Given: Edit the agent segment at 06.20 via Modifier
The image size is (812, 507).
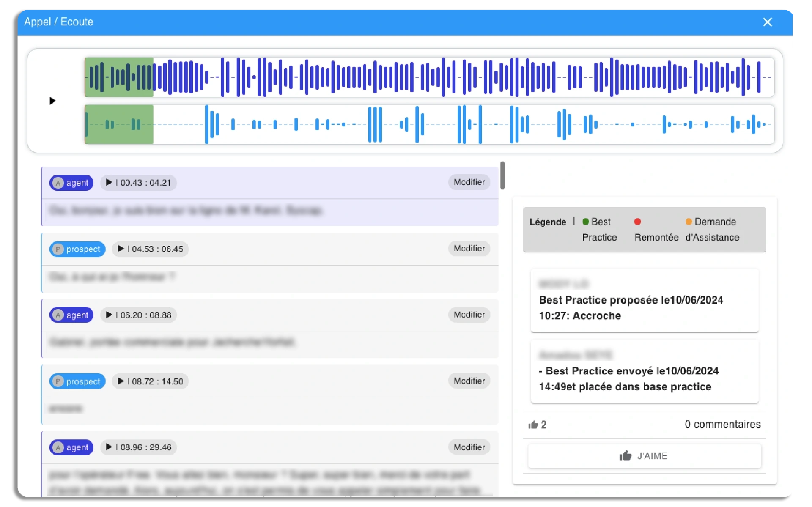Looking at the screenshot, I should tap(469, 315).
